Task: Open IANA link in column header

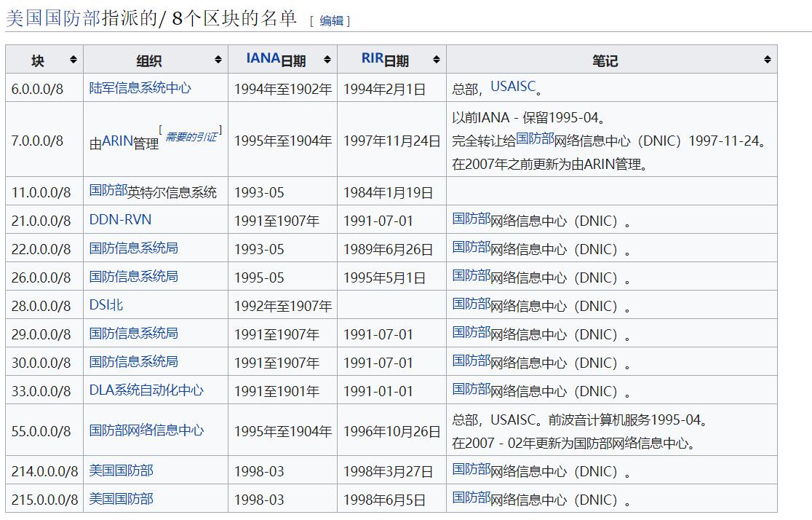Action: click(x=263, y=58)
